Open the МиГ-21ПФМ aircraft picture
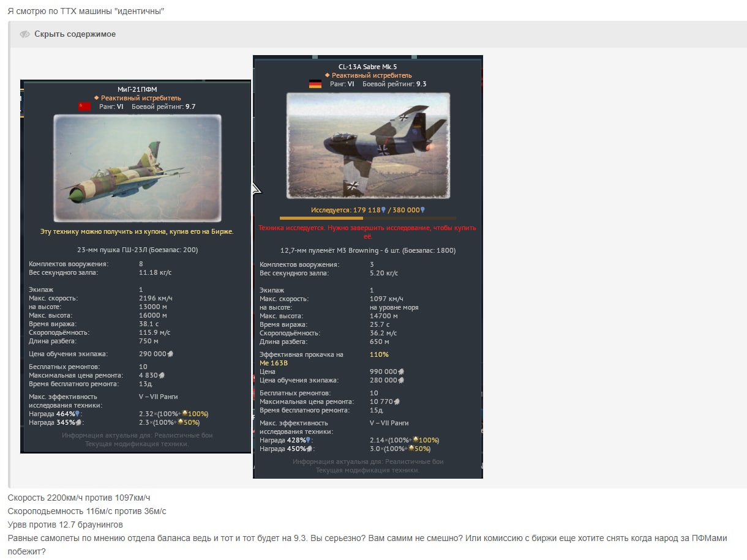The height and width of the screenshot is (560, 747). [137, 168]
